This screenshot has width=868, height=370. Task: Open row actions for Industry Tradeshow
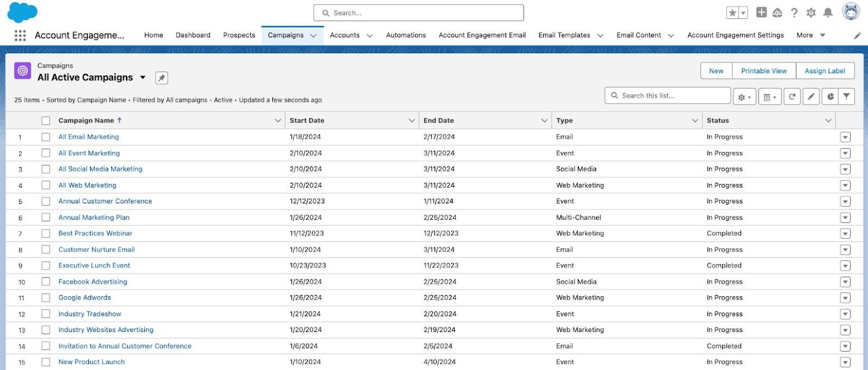pyautogui.click(x=845, y=314)
